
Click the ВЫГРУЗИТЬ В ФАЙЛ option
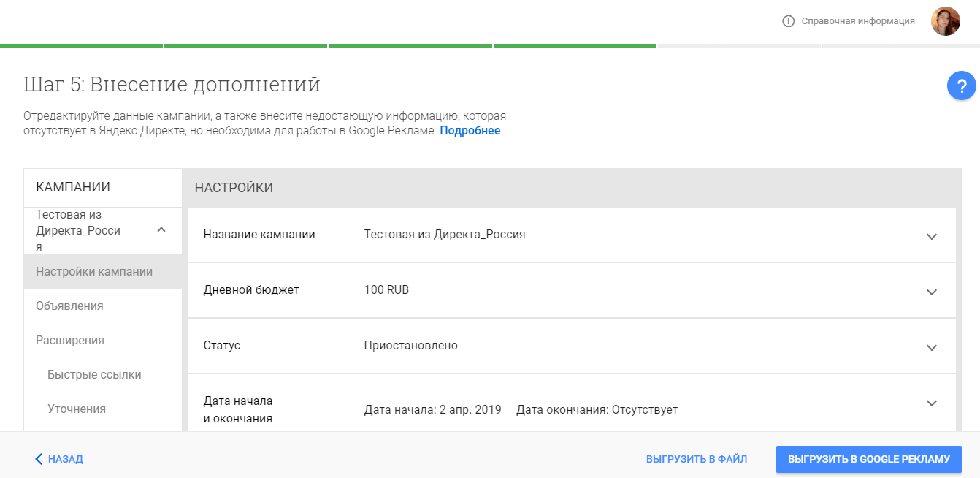click(697, 459)
